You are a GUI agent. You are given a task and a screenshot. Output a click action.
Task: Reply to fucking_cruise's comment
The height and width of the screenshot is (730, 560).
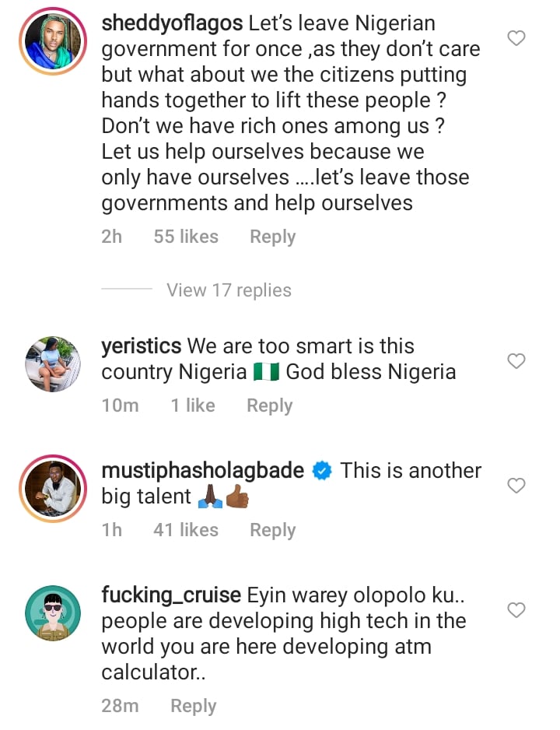coord(193,706)
